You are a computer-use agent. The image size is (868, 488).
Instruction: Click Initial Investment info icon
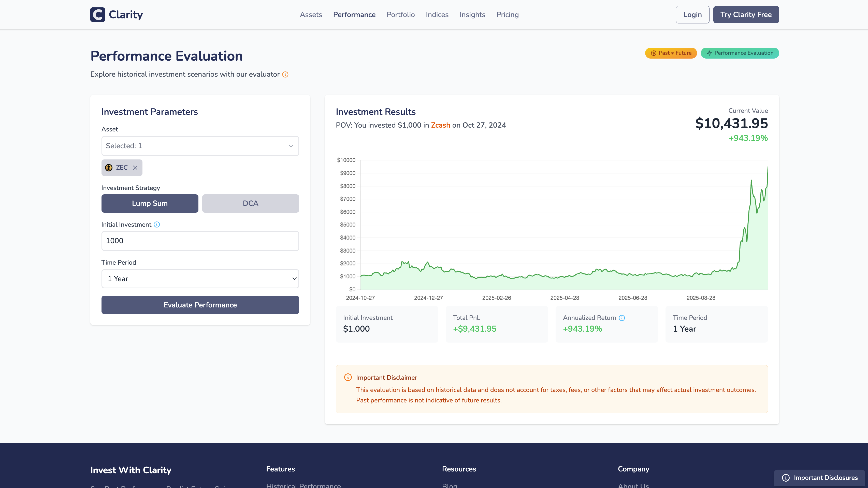157,225
